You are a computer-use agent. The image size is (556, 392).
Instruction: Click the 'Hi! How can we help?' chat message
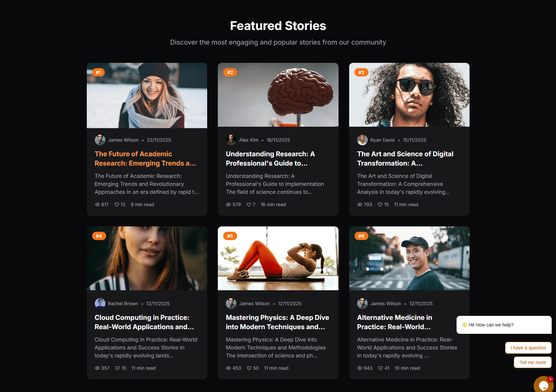point(504,325)
